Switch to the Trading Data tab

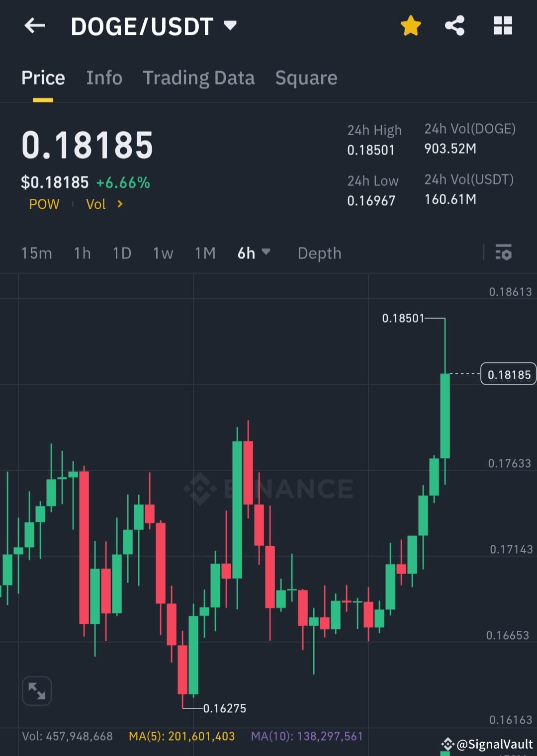[x=199, y=78]
